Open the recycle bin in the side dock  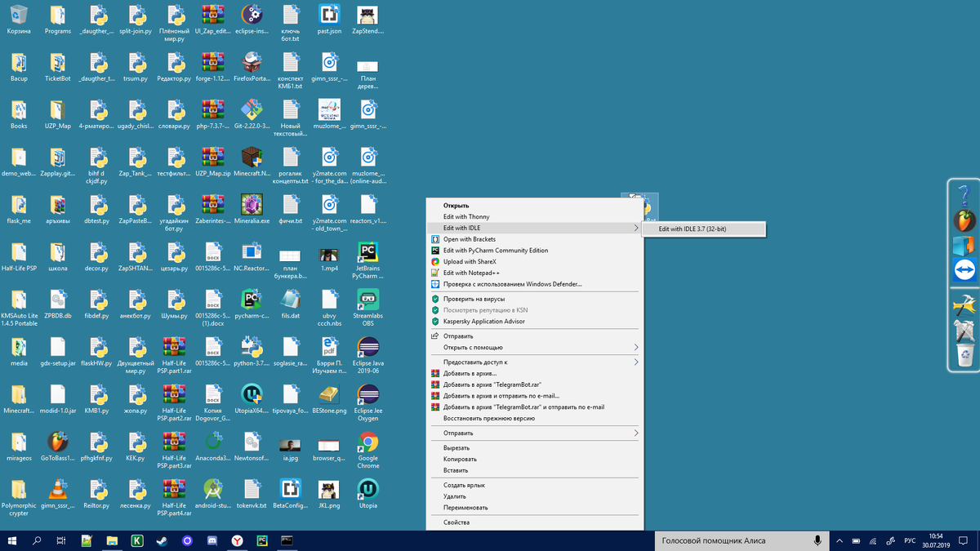[964, 355]
